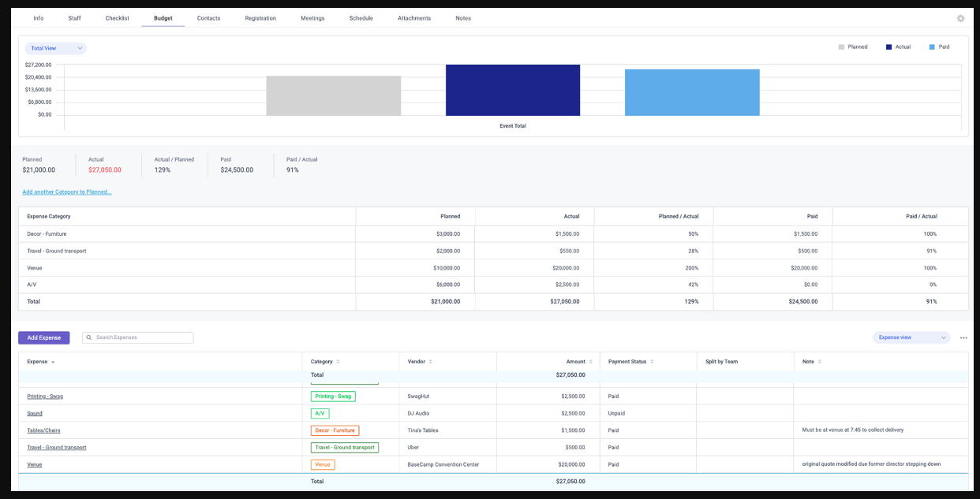Open the Total View dropdown
980x499 pixels.
[54, 47]
